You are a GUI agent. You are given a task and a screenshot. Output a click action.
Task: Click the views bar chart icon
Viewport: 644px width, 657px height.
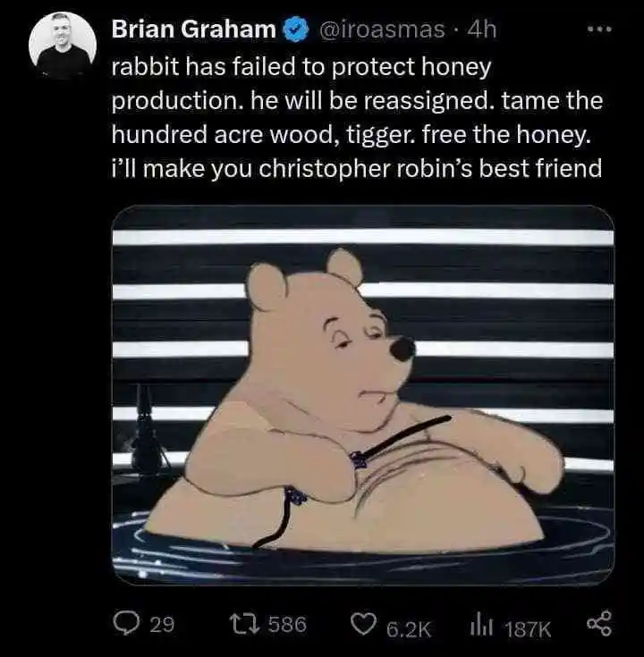click(x=481, y=625)
